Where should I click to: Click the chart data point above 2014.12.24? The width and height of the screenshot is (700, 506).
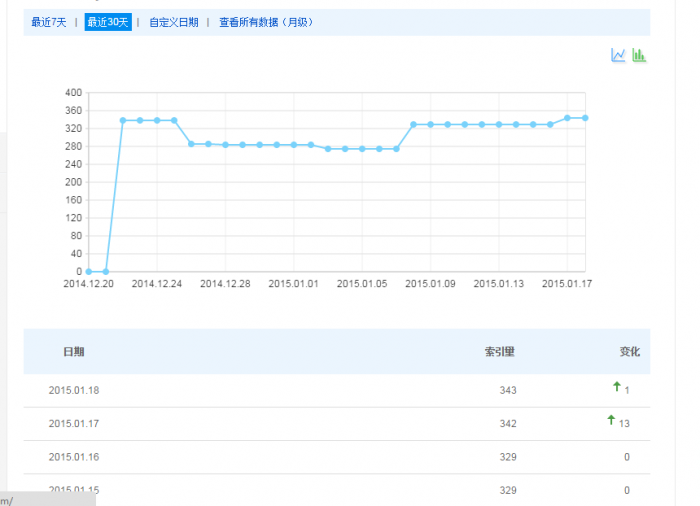pyautogui.click(x=157, y=120)
